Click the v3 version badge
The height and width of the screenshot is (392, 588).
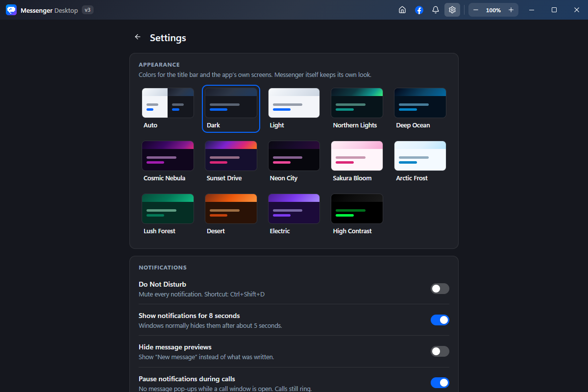(x=88, y=10)
